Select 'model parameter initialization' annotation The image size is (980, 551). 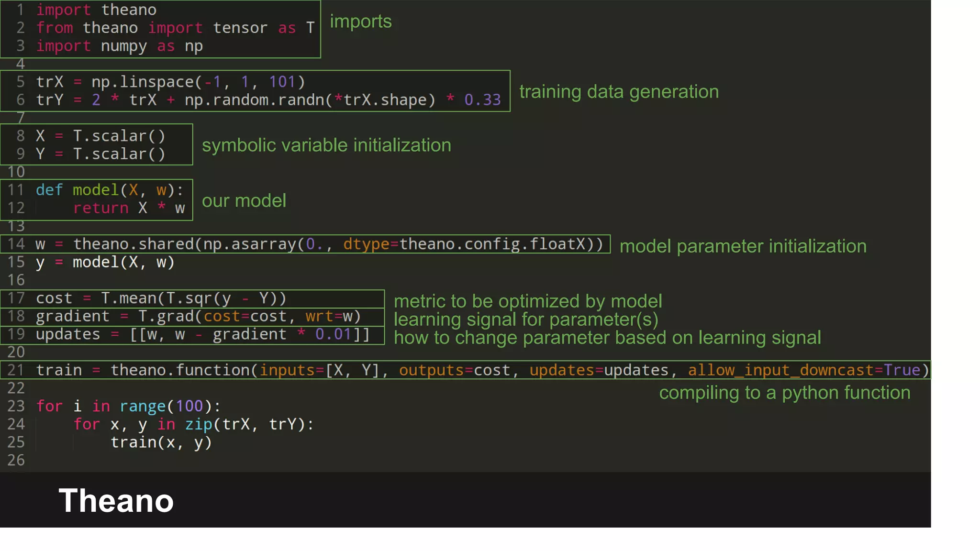(743, 246)
